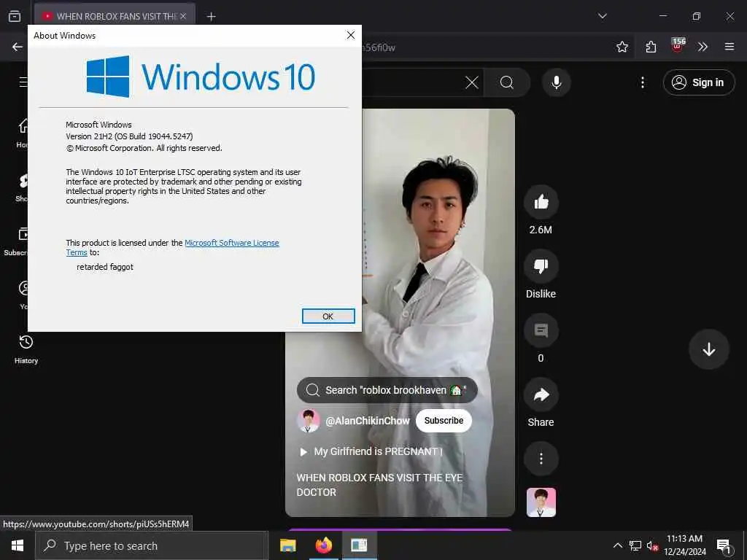Image resolution: width=747 pixels, height=560 pixels.
Task: Click winver app taskbar icon
Action: point(359,545)
